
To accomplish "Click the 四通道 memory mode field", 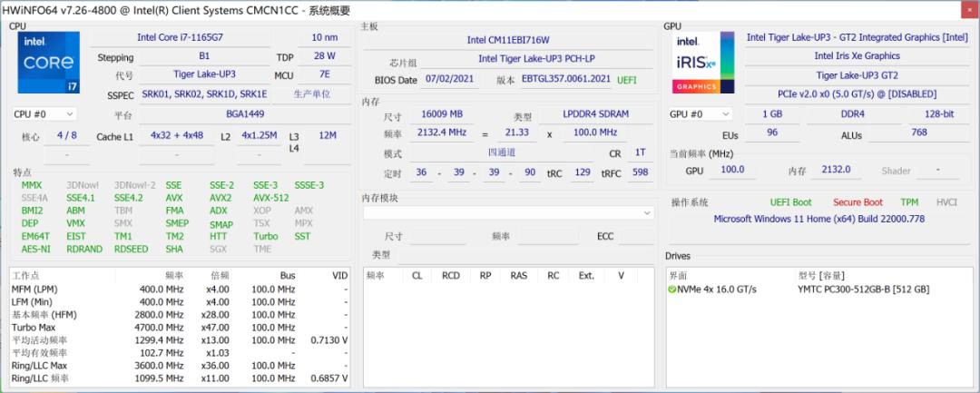I will point(502,152).
